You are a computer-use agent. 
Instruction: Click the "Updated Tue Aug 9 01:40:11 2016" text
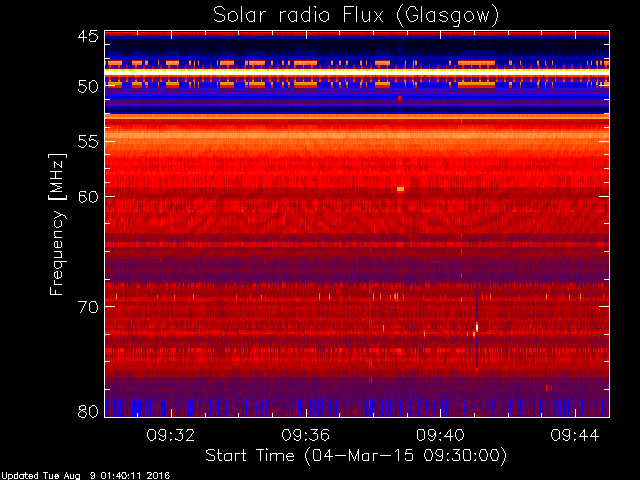85,476
